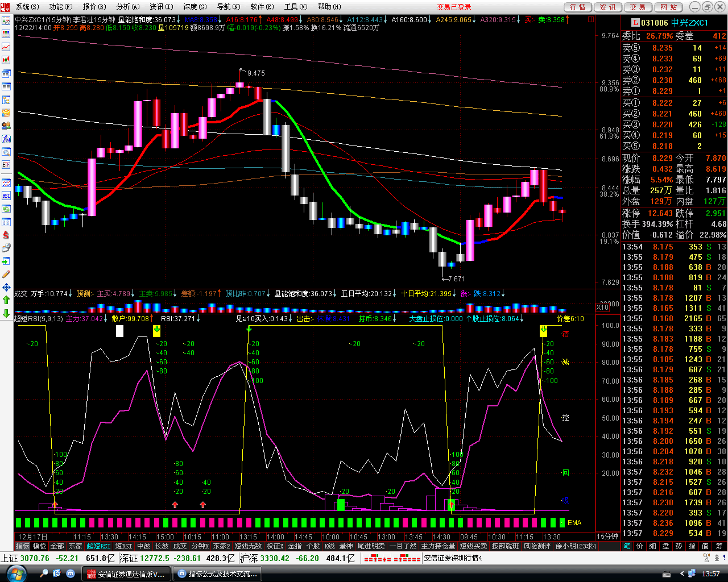Select the 风险测评 indicator tab

click(x=537, y=546)
